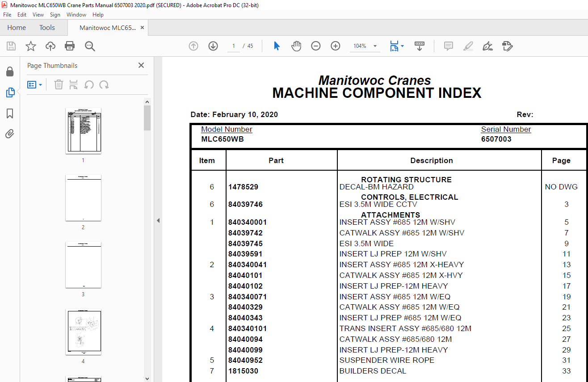The height and width of the screenshot is (382, 588).
Task: Open the Sign document pen tool
Action: click(488, 46)
